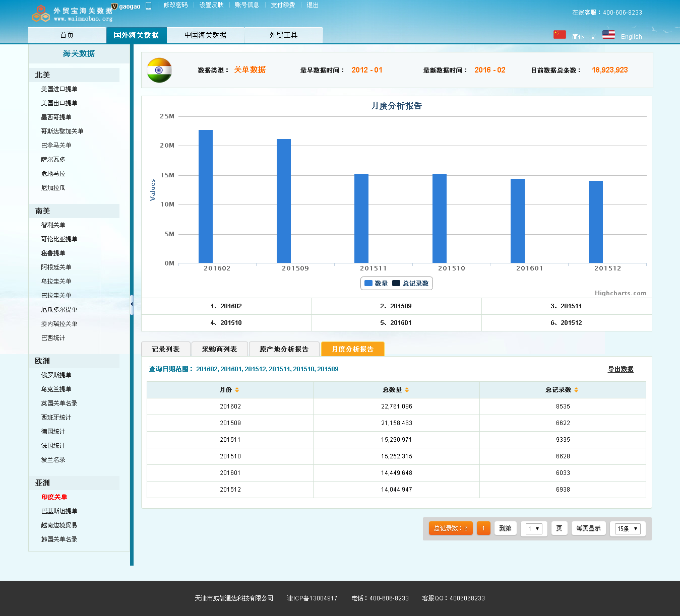The width and height of the screenshot is (680, 616).
Task: Sort by 总记录数 column arrows
Action: pyautogui.click(x=576, y=390)
